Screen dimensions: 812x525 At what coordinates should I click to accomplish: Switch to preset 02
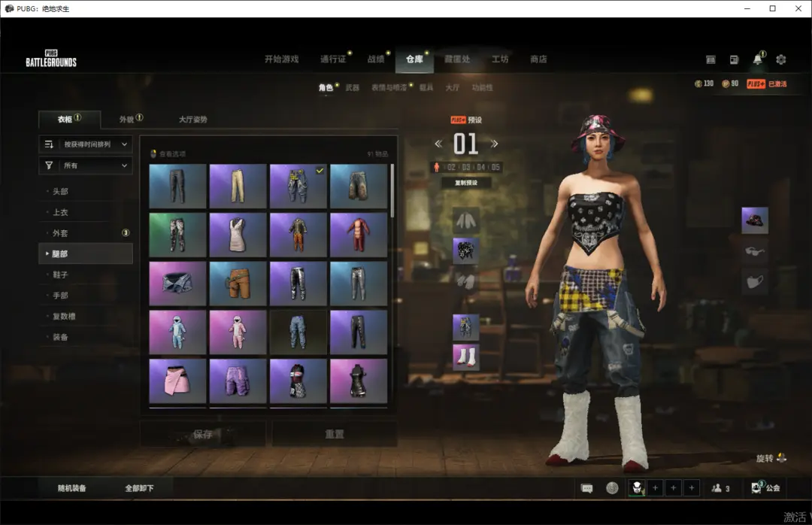pyautogui.click(x=451, y=167)
